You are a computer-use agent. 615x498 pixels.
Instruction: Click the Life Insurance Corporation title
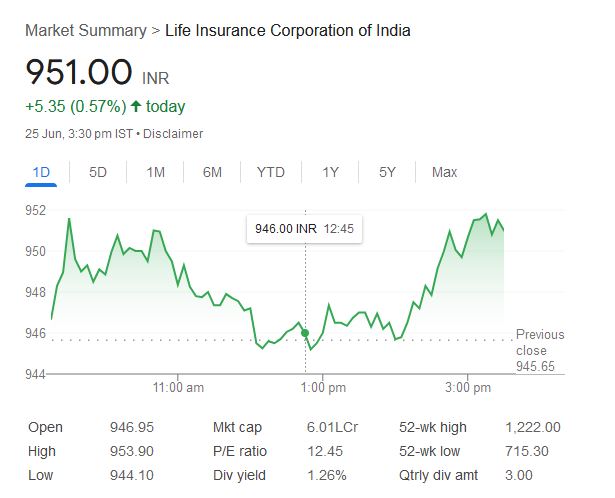pos(287,30)
